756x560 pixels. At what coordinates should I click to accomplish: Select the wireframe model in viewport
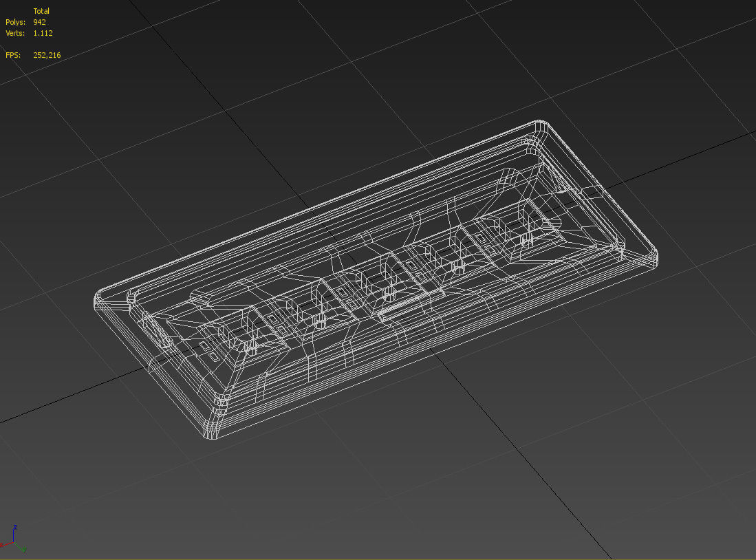[376, 280]
